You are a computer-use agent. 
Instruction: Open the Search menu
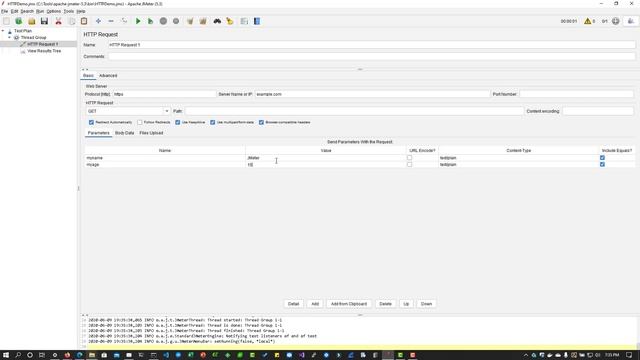coord(27,11)
